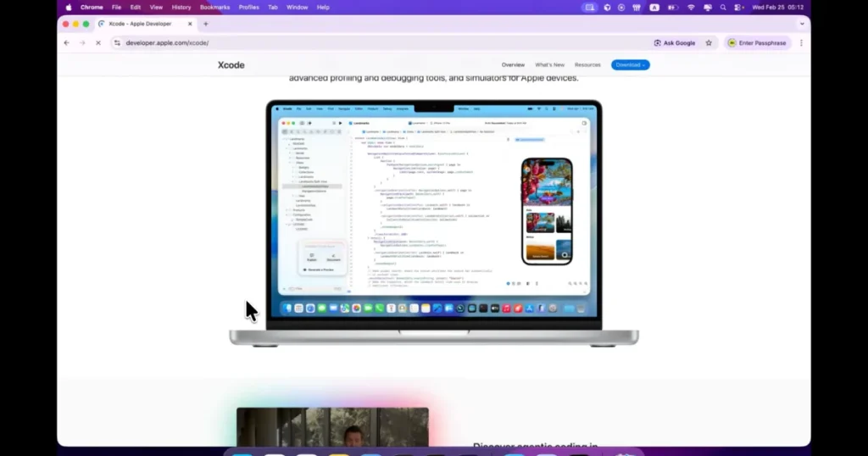Open the View menu
Screen dimensions: 868x456
(156, 7)
